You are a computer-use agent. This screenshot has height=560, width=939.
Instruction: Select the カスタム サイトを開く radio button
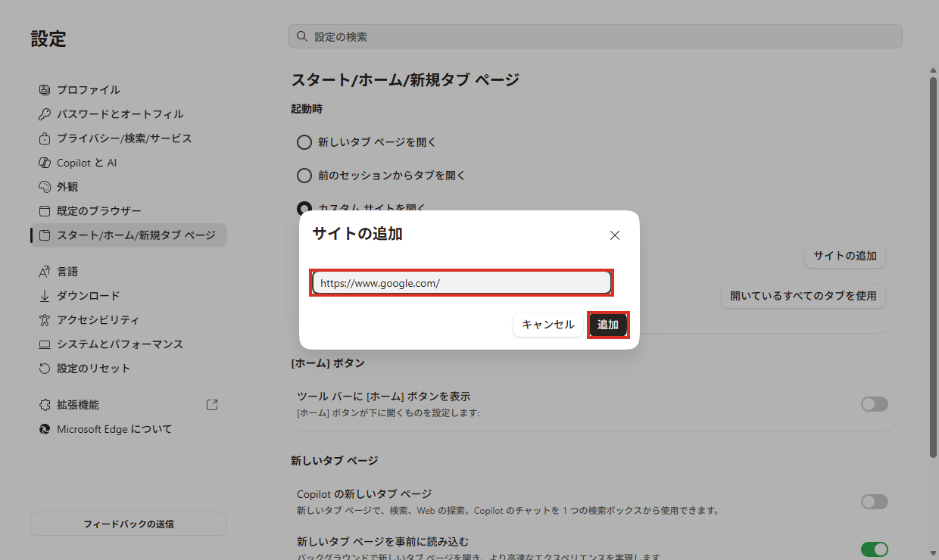coord(304,208)
